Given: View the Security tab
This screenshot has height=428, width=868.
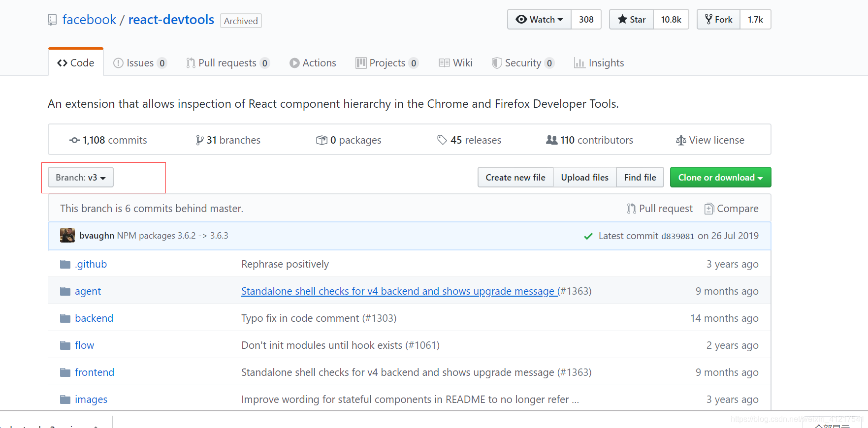Looking at the screenshot, I should (x=523, y=63).
